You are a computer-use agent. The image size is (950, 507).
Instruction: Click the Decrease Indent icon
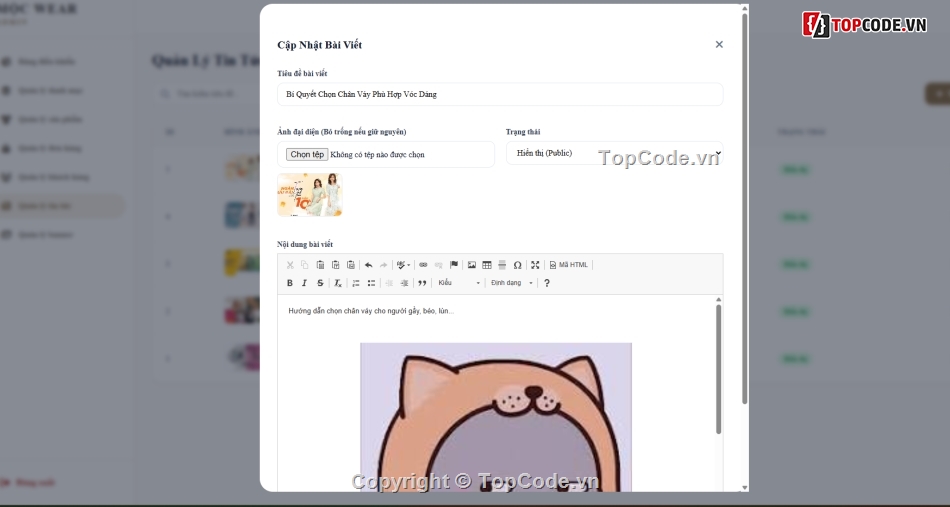(389, 283)
